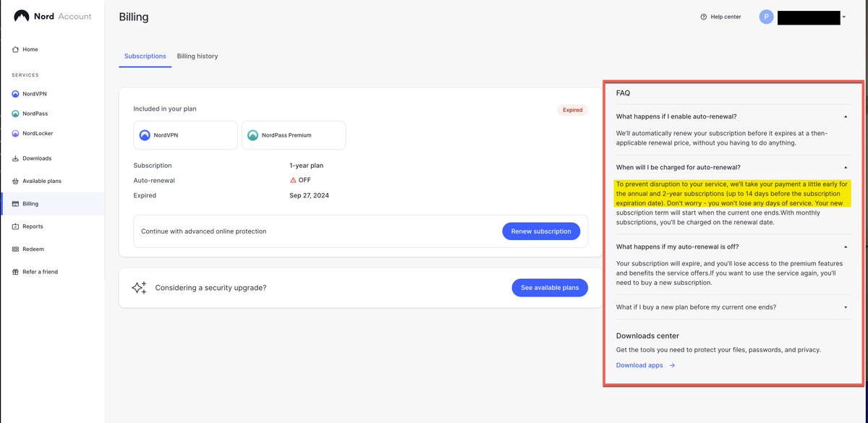Click the NordPass sidebar icon
868x423 pixels.
pyautogui.click(x=16, y=114)
